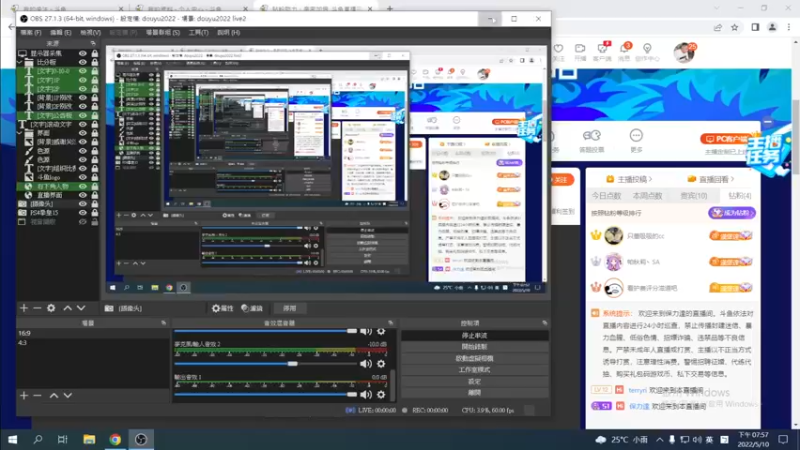Hide the 斗鱼logo source

(83, 177)
